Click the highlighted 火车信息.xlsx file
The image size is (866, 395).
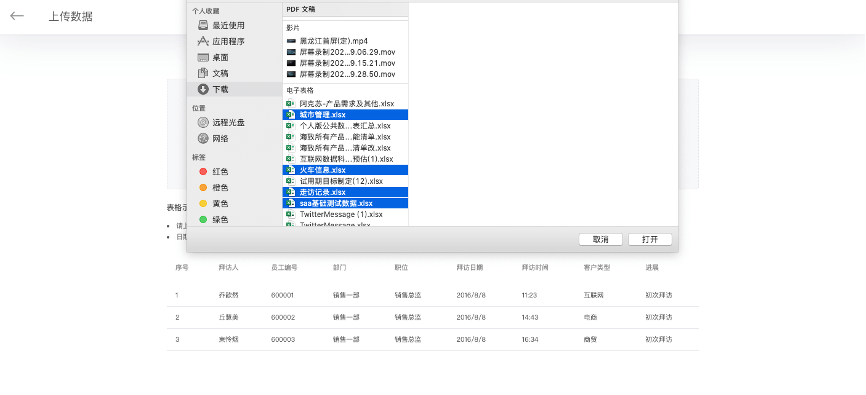pos(346,170)
